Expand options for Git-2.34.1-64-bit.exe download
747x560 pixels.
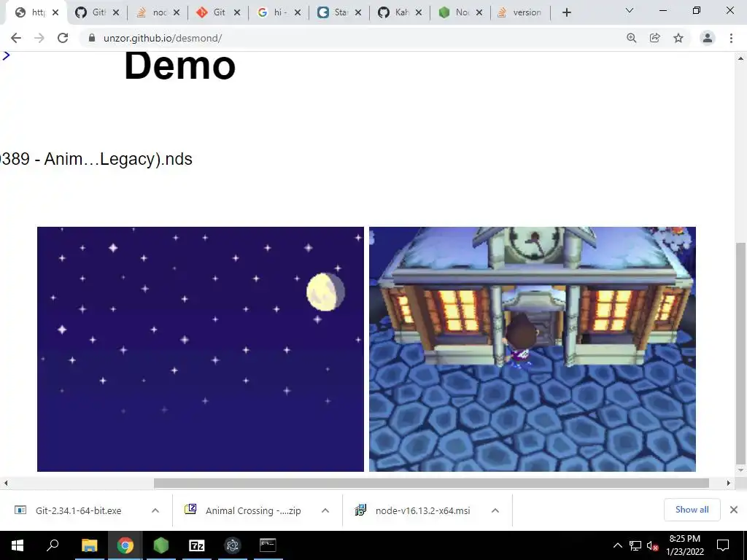pyautogui.click(x=155, y=510)
